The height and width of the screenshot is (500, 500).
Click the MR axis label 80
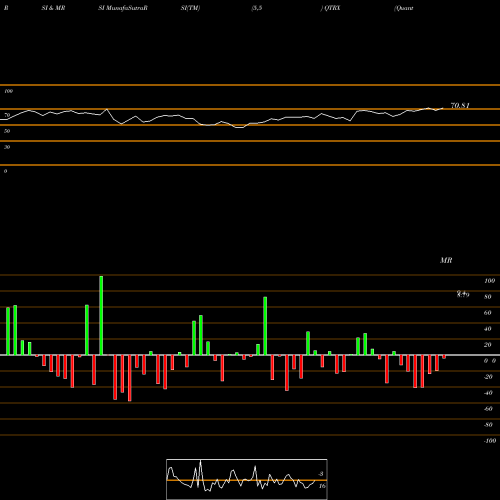(x=488, y=297)
